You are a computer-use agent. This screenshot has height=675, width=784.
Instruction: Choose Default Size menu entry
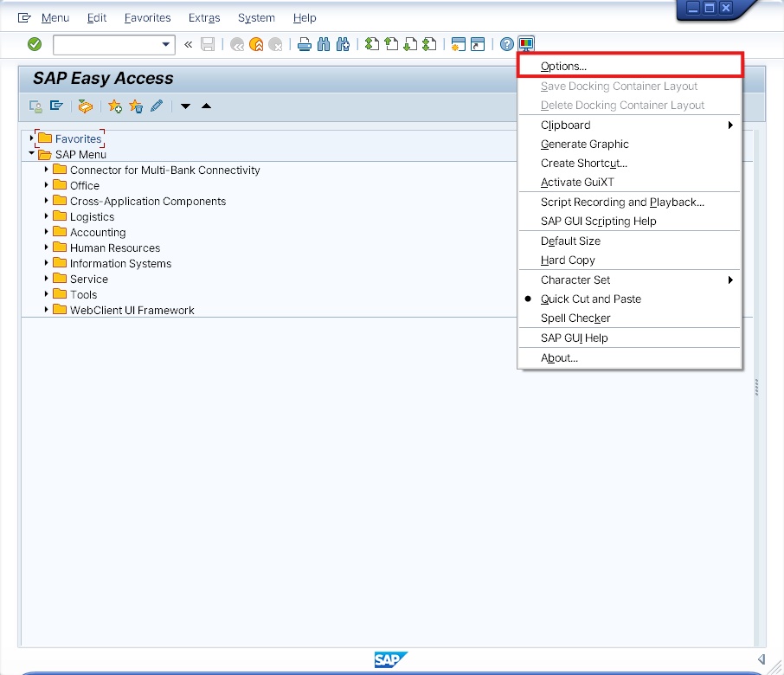point(629,241)
